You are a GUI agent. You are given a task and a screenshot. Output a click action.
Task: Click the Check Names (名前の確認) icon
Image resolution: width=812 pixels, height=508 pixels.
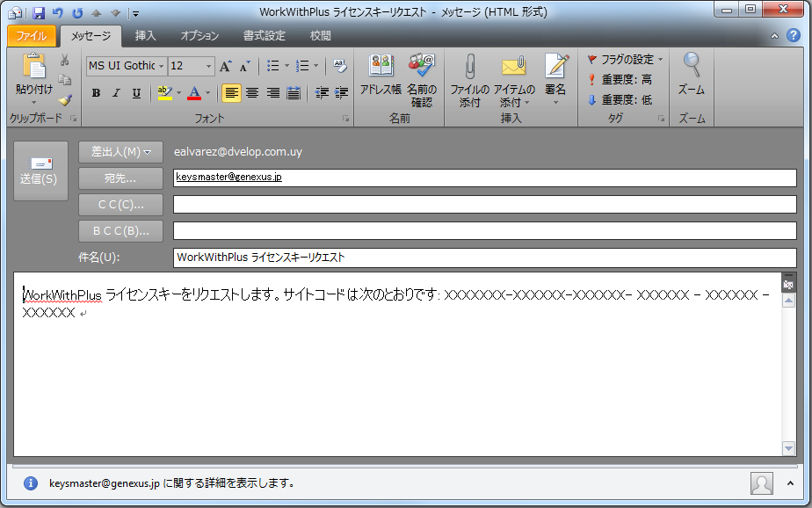[x=422, y=68]
